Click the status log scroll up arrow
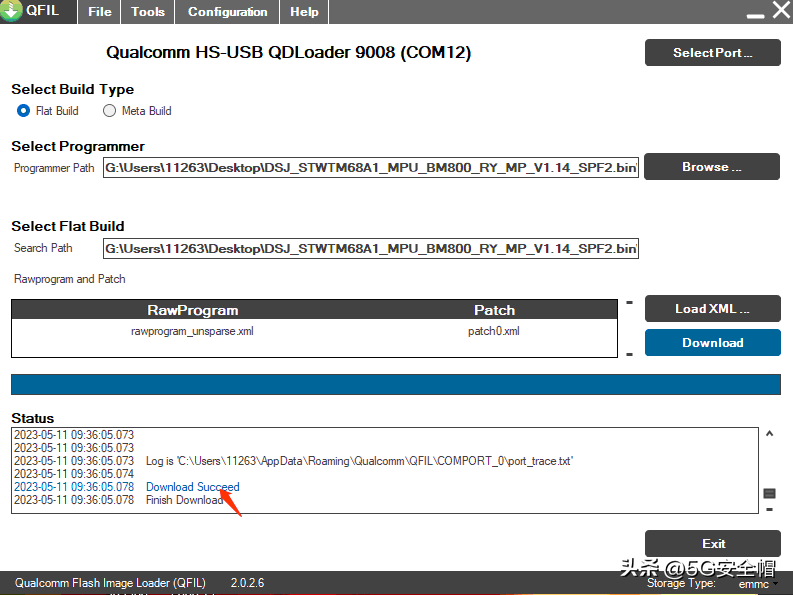Viewport: 793px width, 595px height. pos(769,434)
